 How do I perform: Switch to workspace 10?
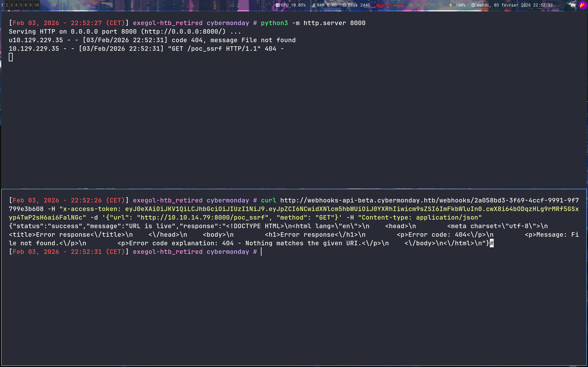pyautogui.click(x=36, y=5)
